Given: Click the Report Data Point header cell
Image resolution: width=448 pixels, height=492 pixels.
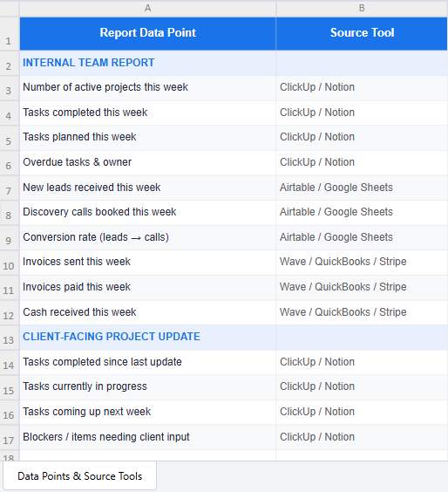Looking at the screenshot, I should point(147,33).
